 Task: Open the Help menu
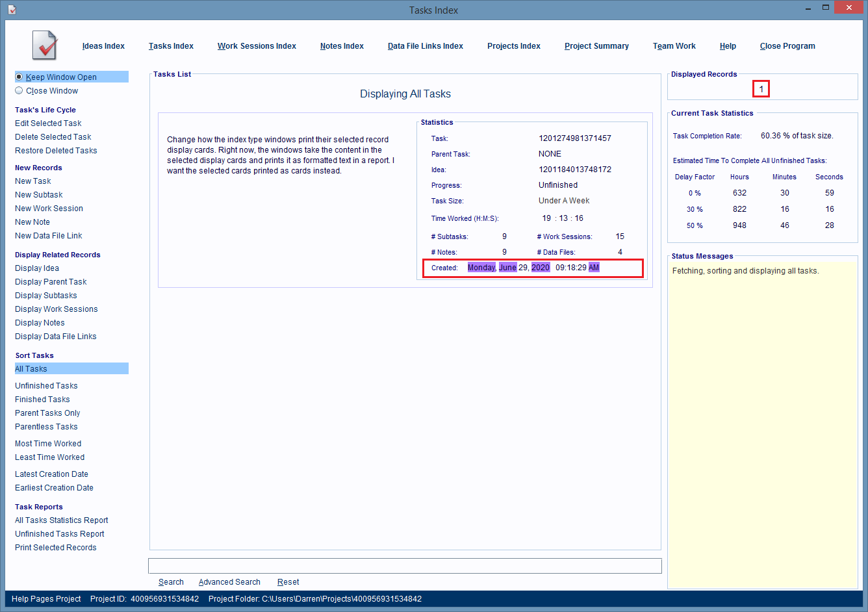(728, 46)
